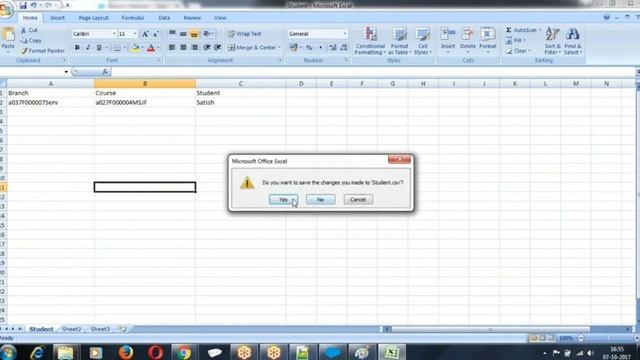
Task: Align text right in cell
Action: [195, 48]
